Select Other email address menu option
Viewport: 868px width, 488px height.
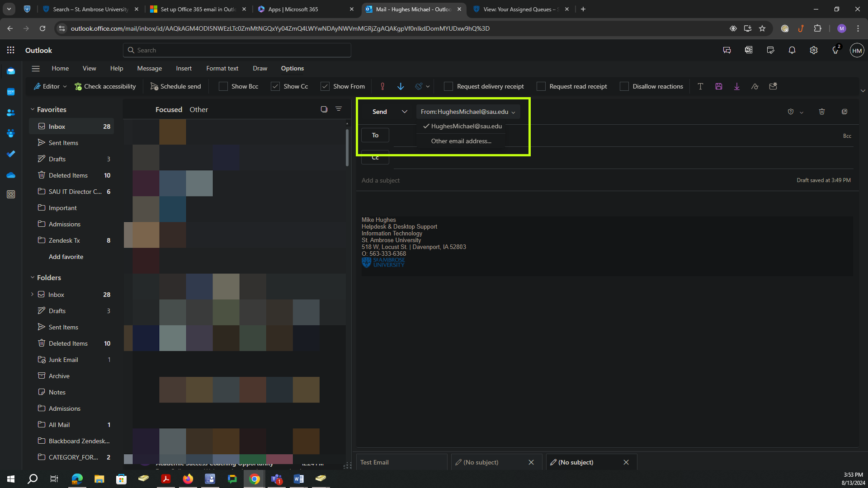click(461, 141)
